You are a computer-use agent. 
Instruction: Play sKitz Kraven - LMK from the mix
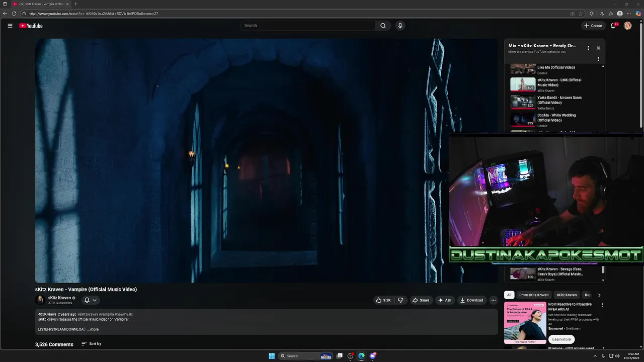(559, 82)
